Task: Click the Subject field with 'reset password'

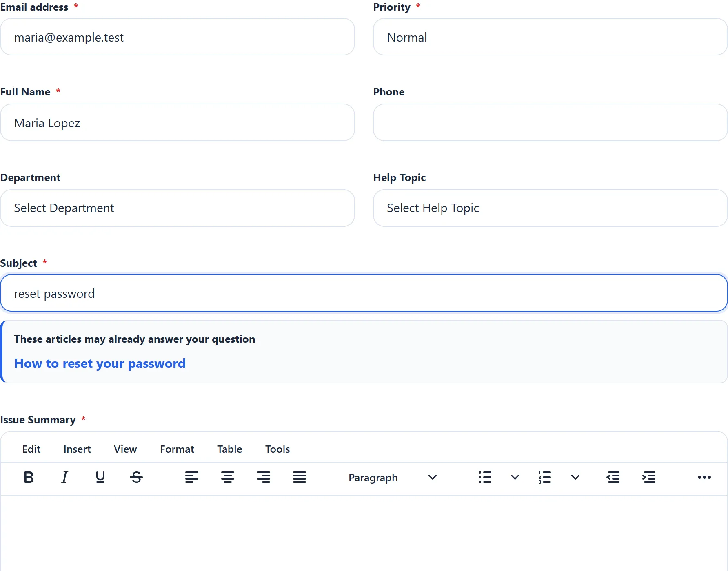Action: (364, 293)
